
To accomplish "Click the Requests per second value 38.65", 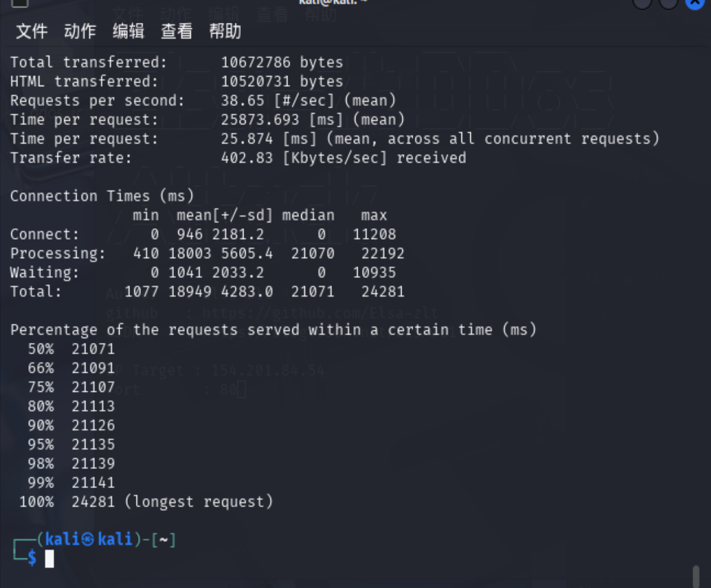I will point(242,101).
